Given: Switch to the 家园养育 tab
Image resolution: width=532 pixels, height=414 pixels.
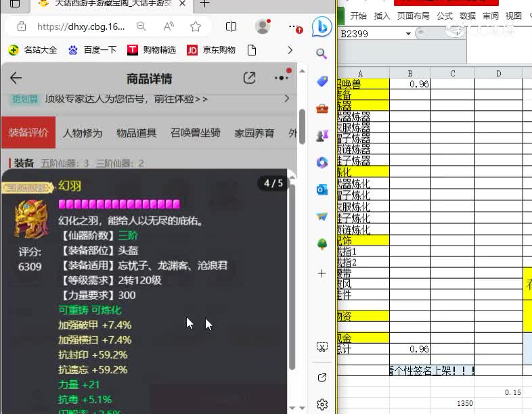Looking at the screenshot, I should [254, 133].
